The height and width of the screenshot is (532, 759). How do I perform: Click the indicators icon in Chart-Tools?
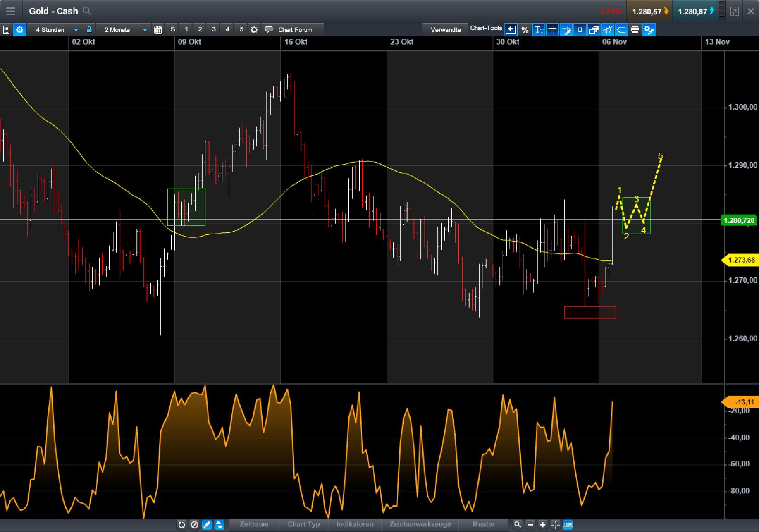tap(607, 29)
